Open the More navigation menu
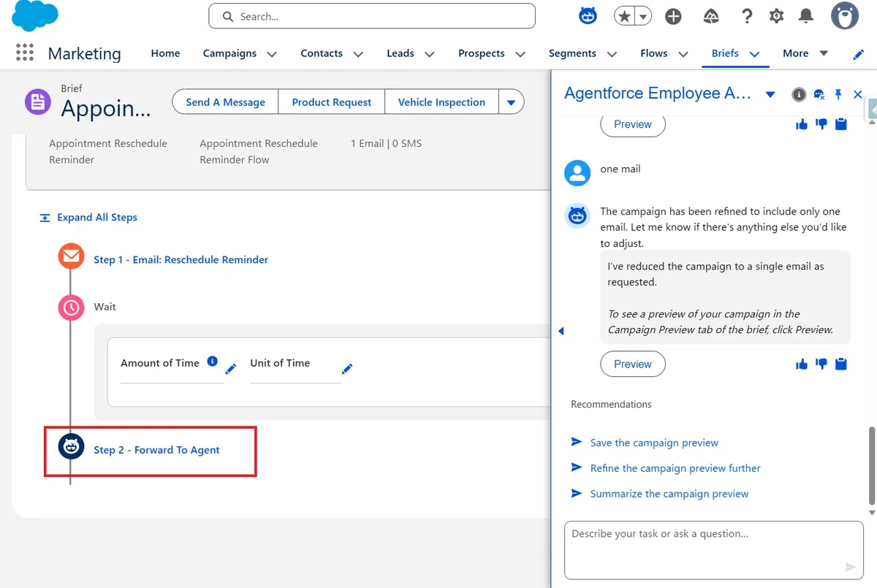Screen dimensions: 877x588 pyautogui.click(x=805, y=53)
